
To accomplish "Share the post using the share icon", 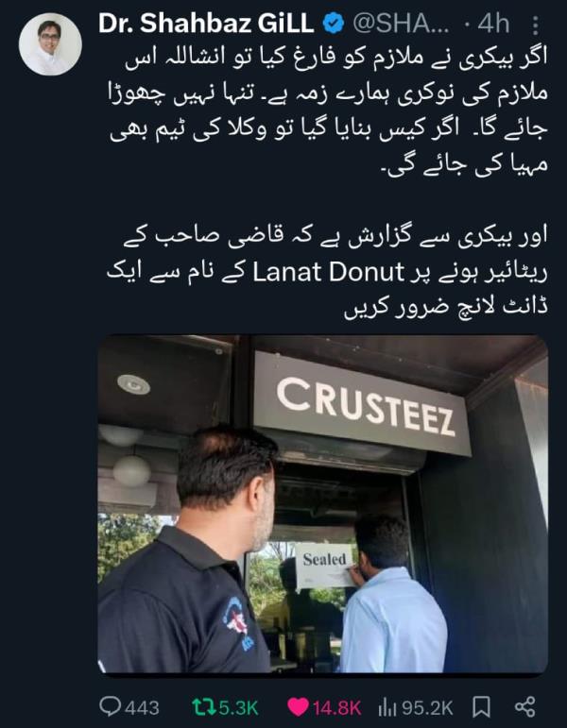I will point(525,706).
